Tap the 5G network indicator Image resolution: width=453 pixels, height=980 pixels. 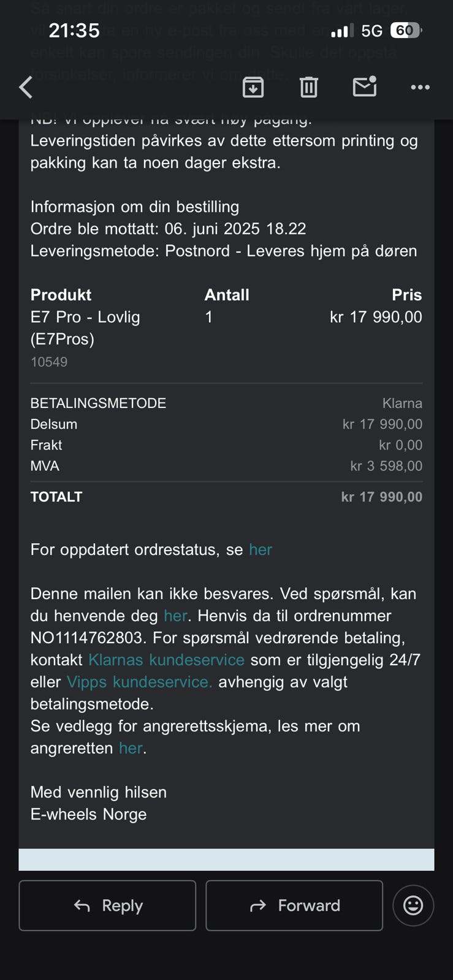(371, 31)
